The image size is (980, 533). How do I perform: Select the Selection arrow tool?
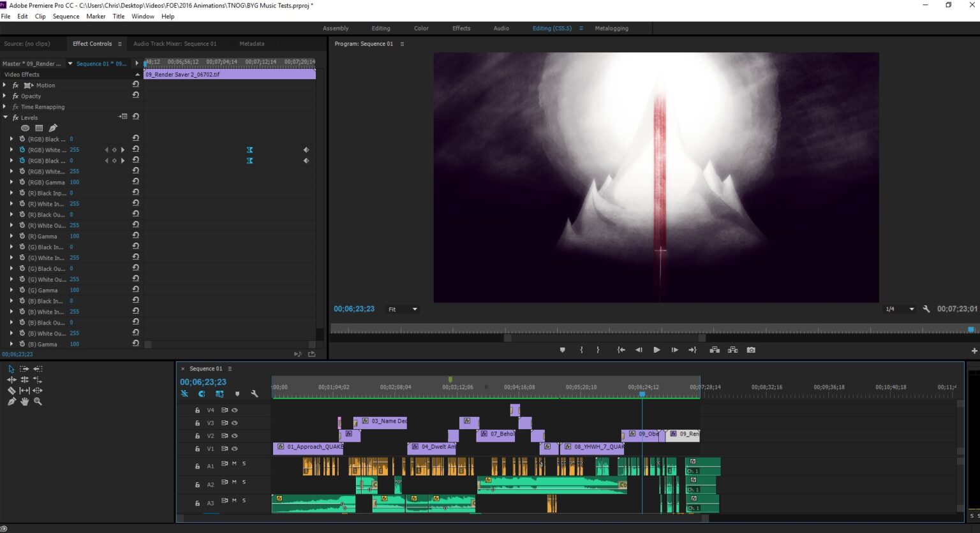pyautogui.click(x=11, y=369)
